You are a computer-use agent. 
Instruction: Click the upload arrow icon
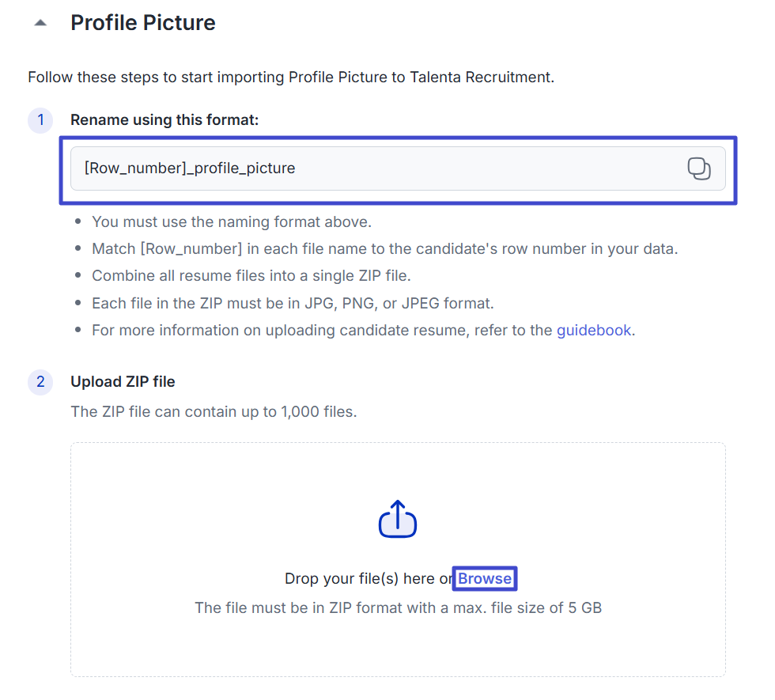398,519
